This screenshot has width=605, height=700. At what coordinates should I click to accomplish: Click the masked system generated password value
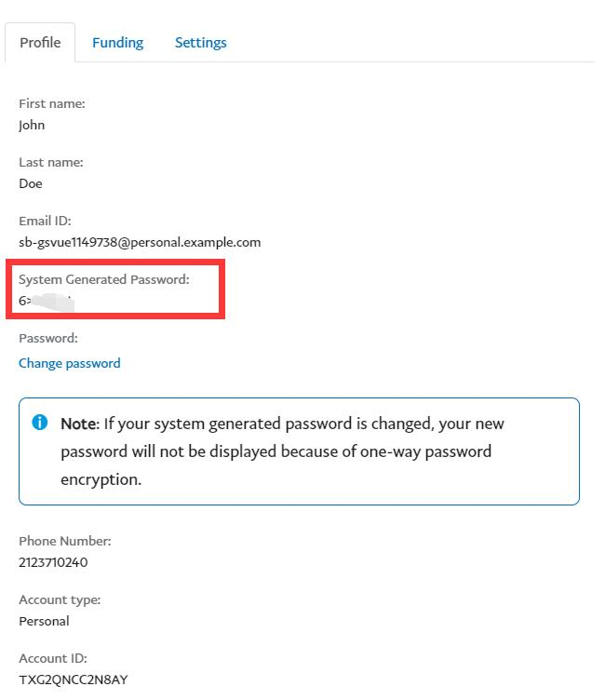pyautogui.click(x=47, y=301)
